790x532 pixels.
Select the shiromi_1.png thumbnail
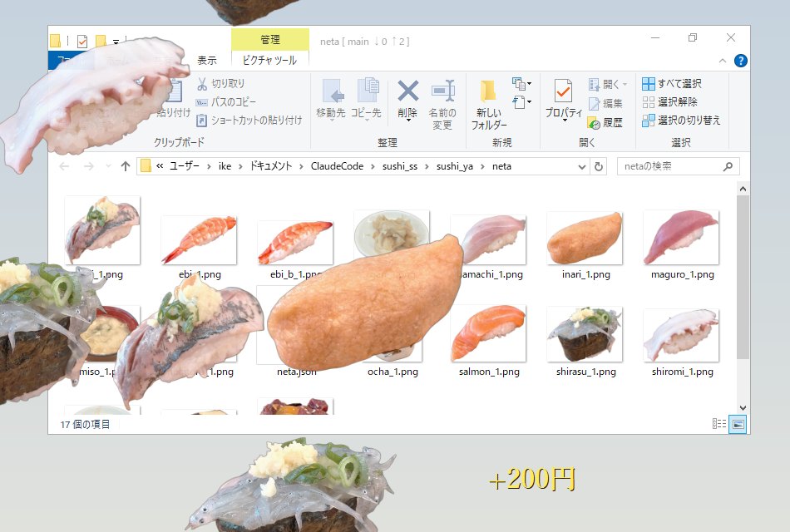681,336
